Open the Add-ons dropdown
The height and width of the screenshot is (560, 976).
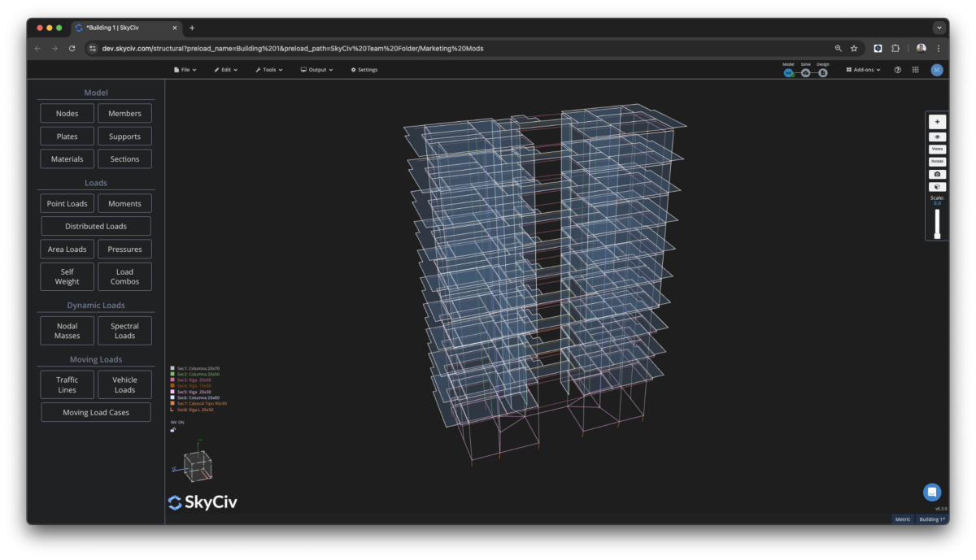[x=861, y=69]
